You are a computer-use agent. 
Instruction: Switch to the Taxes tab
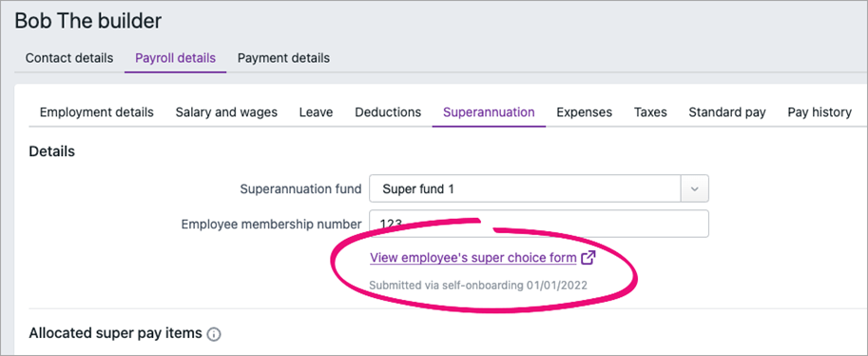tap(650, 112)
